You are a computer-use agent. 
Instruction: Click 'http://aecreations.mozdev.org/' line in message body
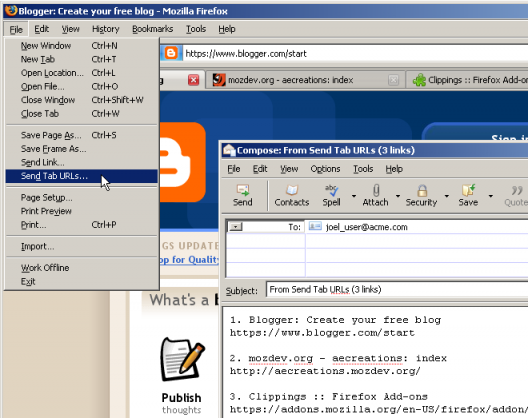(x=325, y=371)
